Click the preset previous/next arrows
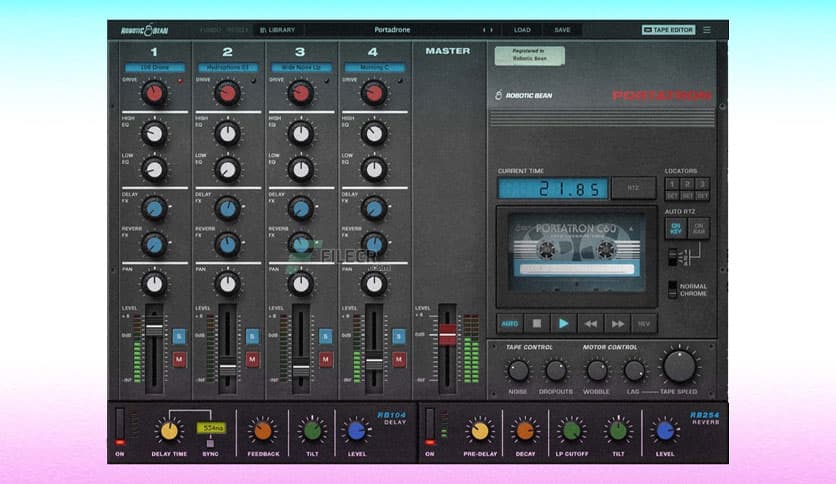The image size is (836, 484). (x=489, y=30)
